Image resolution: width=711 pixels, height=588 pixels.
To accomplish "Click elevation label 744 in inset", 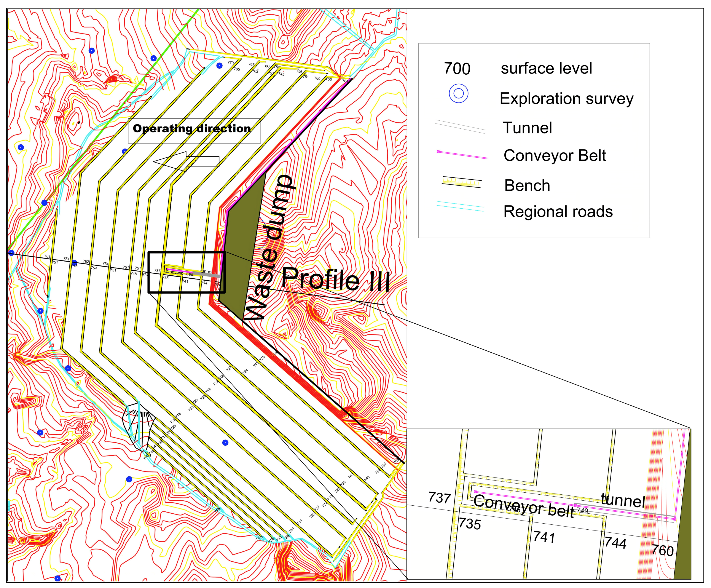I will tap(615, 543).
